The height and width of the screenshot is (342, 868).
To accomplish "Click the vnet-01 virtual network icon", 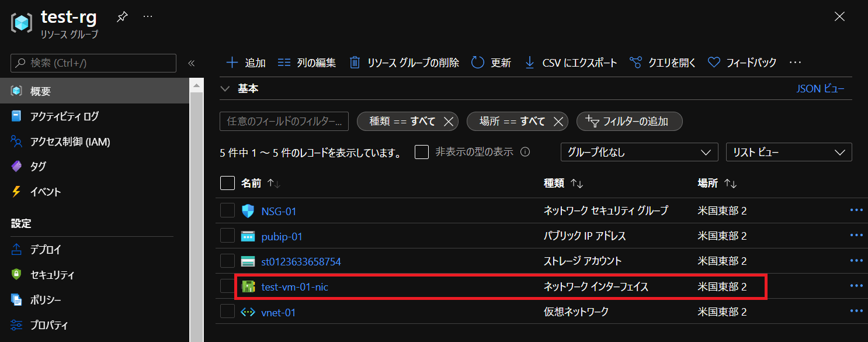I will coord(248,312).
